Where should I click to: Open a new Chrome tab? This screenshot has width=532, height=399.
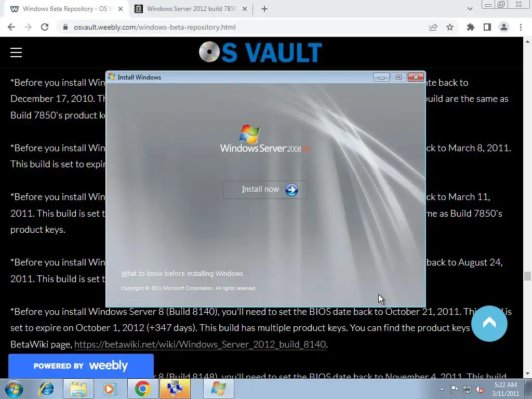tap(264, 9)
